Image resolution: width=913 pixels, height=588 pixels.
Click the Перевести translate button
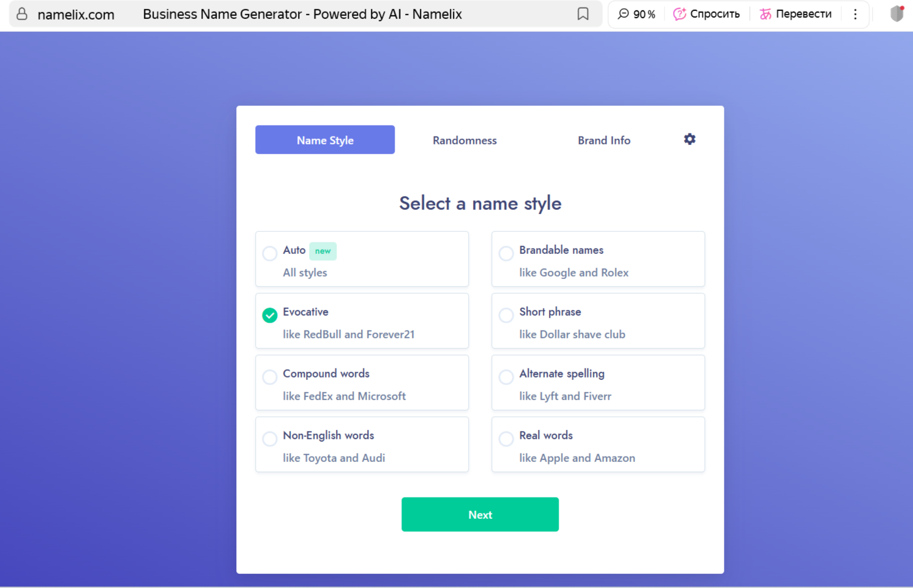coord(795,14)
